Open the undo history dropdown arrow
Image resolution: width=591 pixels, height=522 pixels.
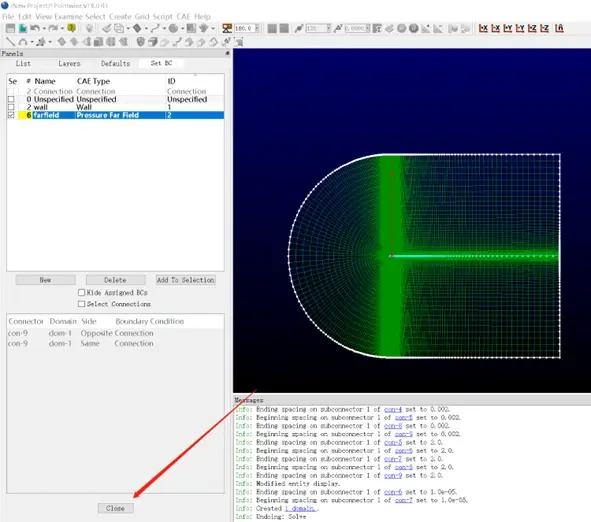point(44,29)
